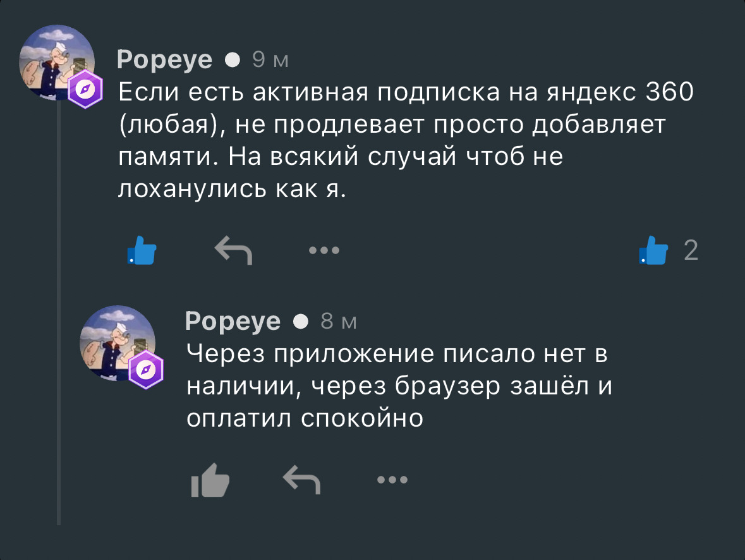745x560 pixels.
Task: Collapse the thread using the vertical line
Action: [x=59, y=316]
